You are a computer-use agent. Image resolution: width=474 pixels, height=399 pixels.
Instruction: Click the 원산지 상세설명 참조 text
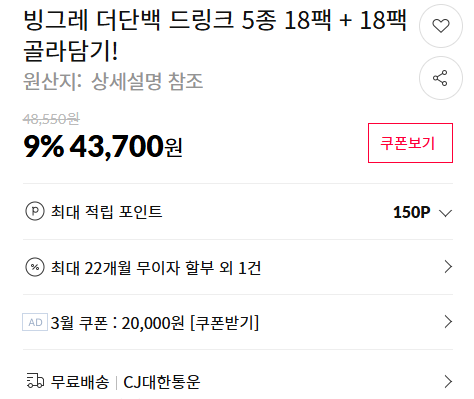(113, 81)
